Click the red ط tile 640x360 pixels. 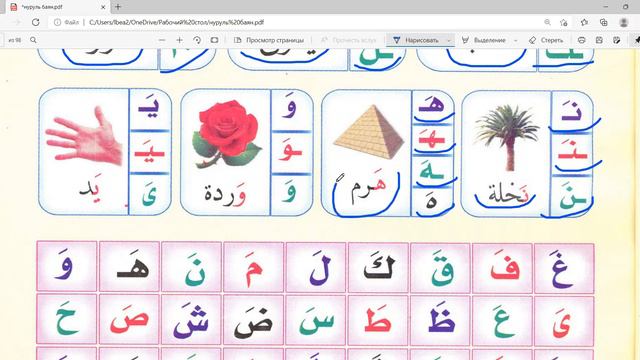click(x=378, y=320)
